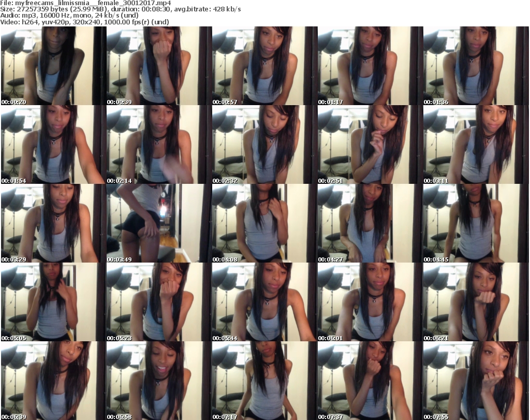Choose the 00:04:27 frame
Screen dimensions: 530x420
coord(370,224)
